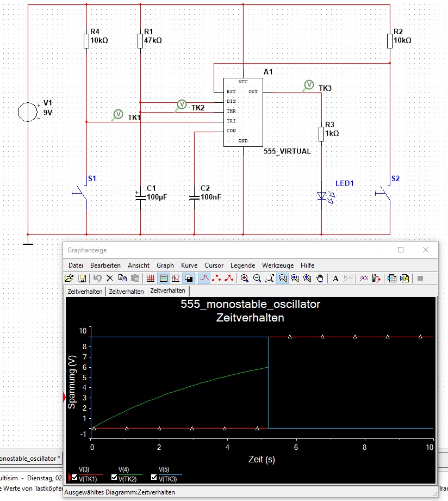Open the Kurve menu
Viewport: 448px width, 501px height.
[x=189, y=265]
